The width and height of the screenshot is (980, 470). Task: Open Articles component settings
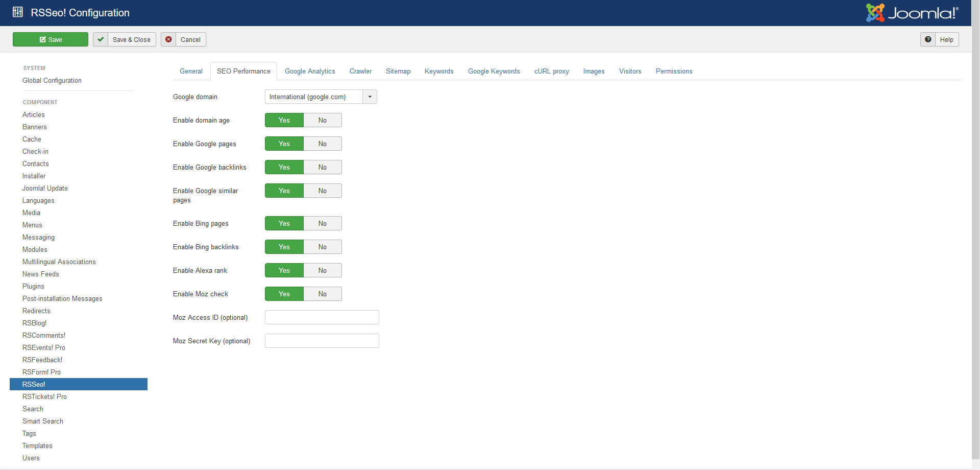tap(34, 114)
